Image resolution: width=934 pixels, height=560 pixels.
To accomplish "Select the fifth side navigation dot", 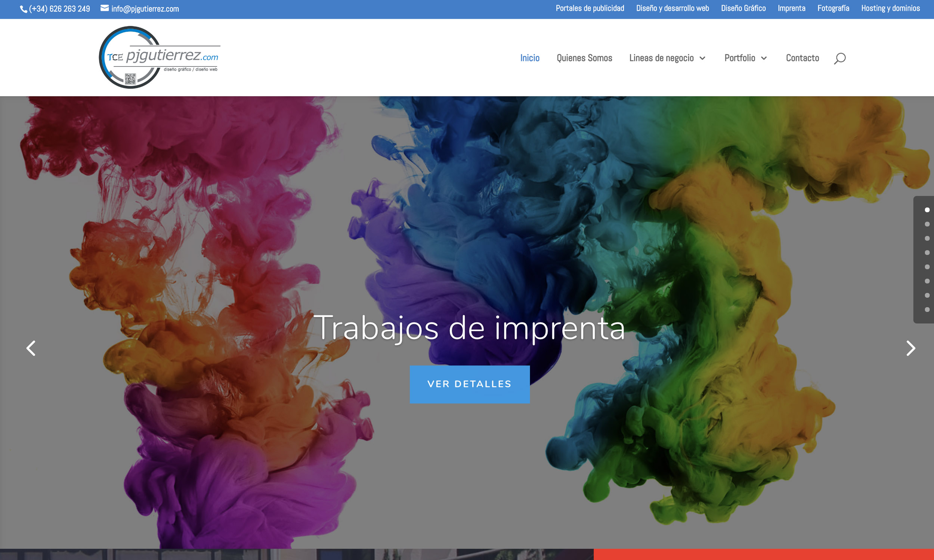I will coord(927,267).
